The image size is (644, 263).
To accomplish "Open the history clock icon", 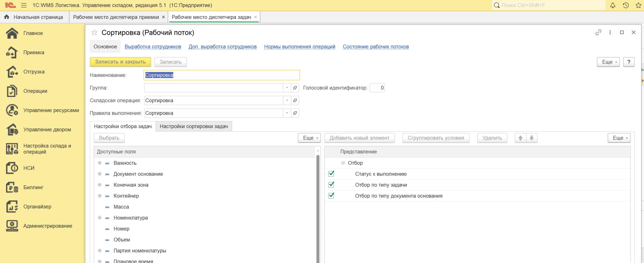I will (626, 5).
